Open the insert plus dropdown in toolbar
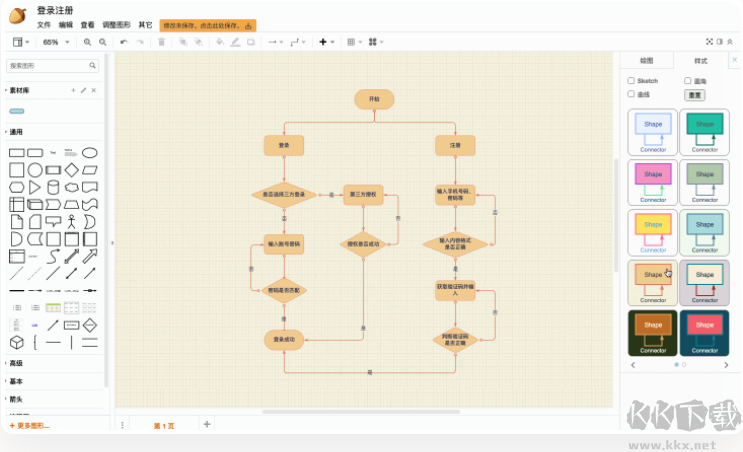Image resolution: width=743 pixels, height=452 pixels. coord(326,42)
